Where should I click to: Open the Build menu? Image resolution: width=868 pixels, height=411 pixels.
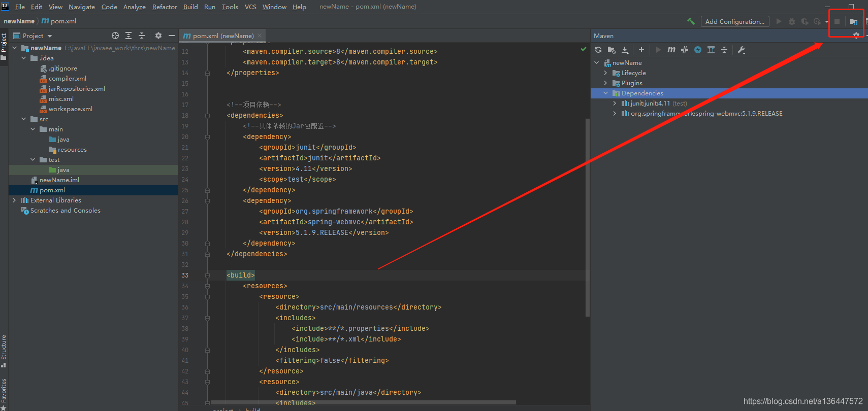pyautogui.click(x=190, y=7)
